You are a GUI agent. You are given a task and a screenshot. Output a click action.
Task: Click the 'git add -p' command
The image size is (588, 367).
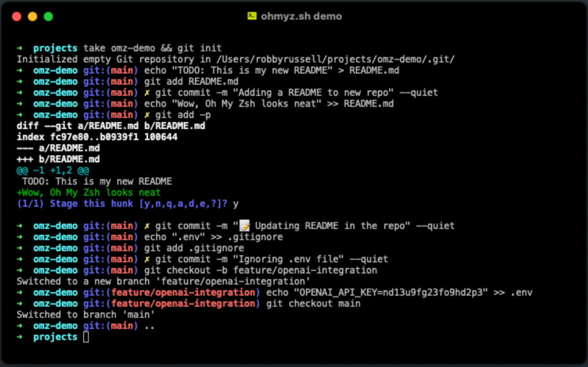(183, 115)
